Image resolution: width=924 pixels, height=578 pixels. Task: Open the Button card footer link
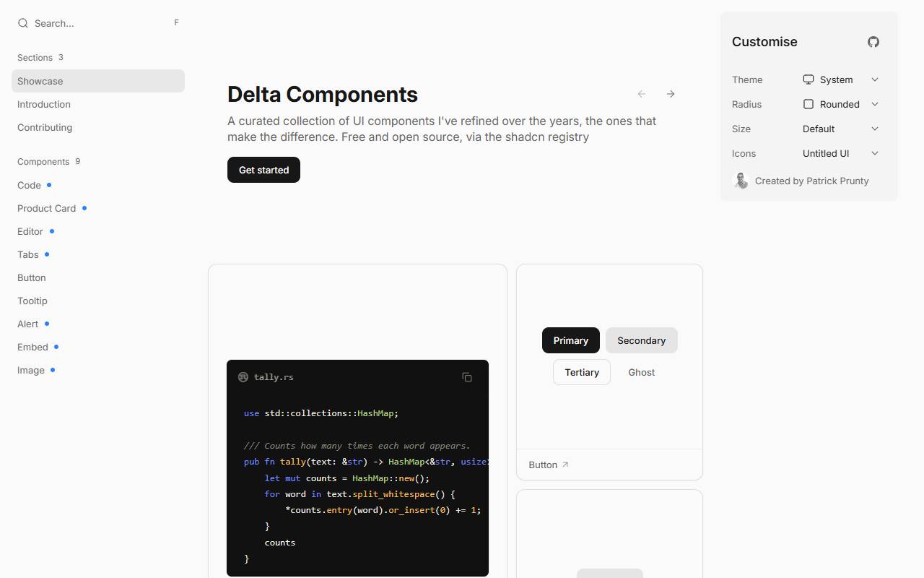(x=549, y=465)
